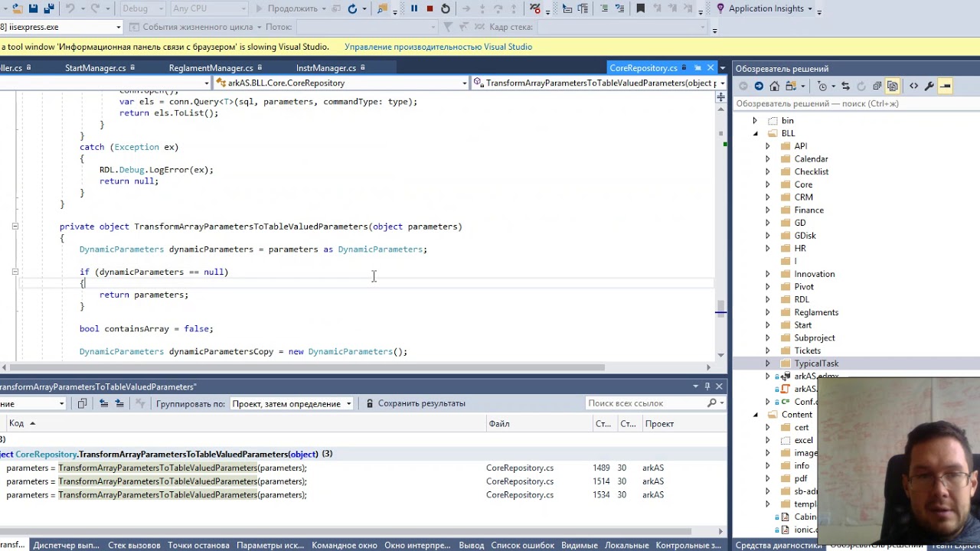Select the Core folder in tree
Screen dimensions: 980x551
pos(803,184)
